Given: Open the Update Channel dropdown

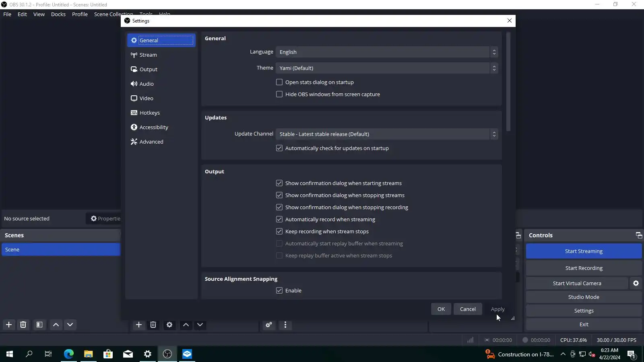Looking at the screenshot, I should (x=387, y=134).
